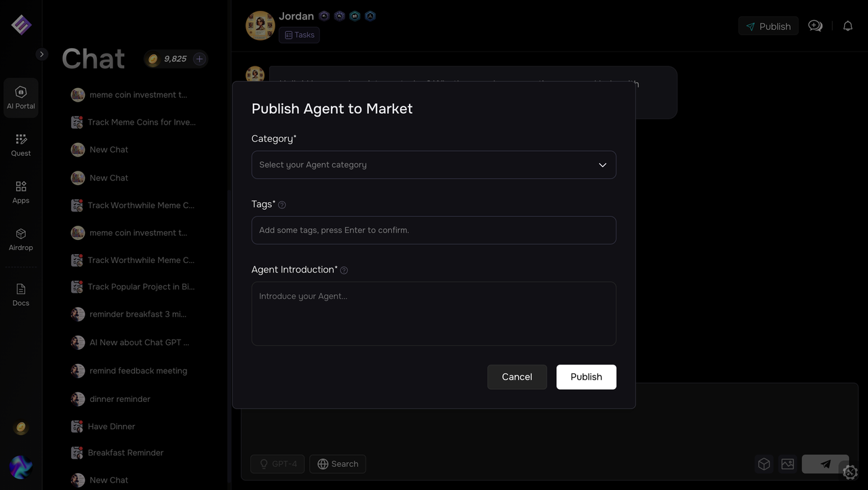Viewport: 868px width, 490px height.
Task: Open the Tasks tab under Jordan
Action: click(299, 35)
